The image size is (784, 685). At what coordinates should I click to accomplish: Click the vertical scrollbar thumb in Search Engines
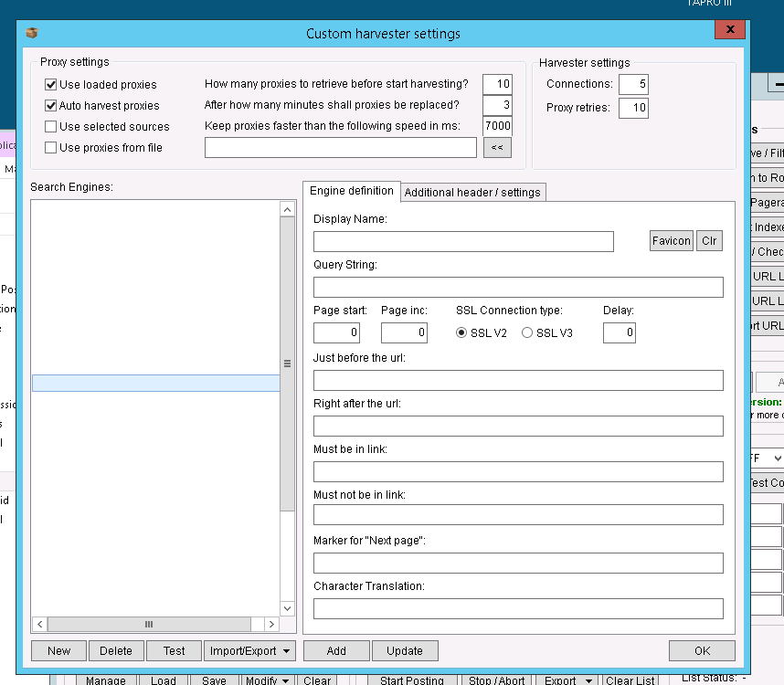(x=287, y=364)
